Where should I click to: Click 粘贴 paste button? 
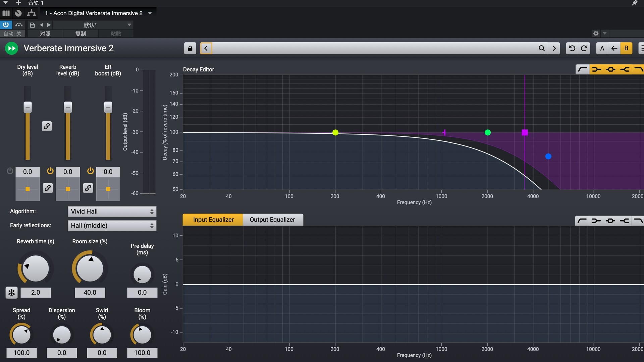[116, 34]
